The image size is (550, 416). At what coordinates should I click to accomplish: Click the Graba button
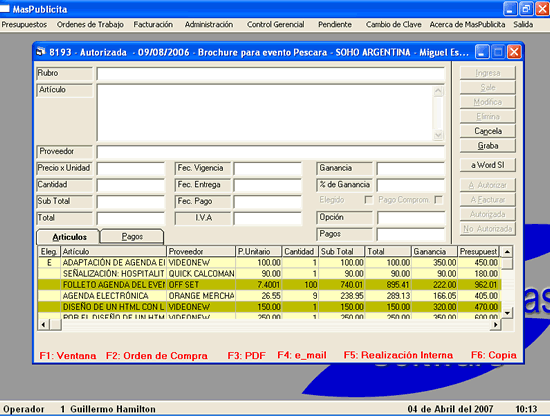pos(488,146)
